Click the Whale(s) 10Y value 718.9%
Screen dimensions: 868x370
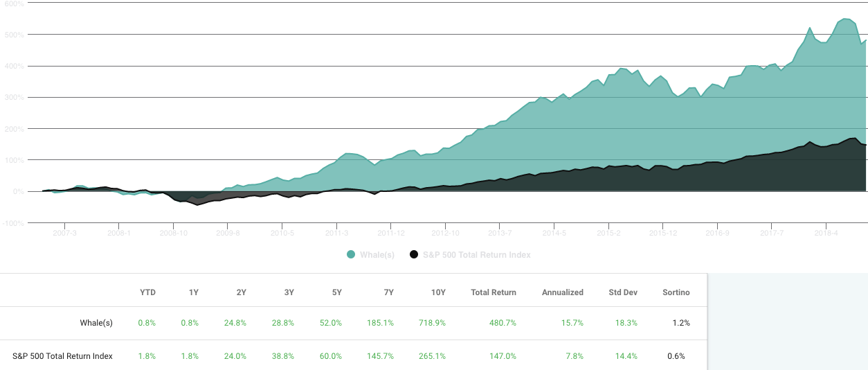(x=432, y=323)
